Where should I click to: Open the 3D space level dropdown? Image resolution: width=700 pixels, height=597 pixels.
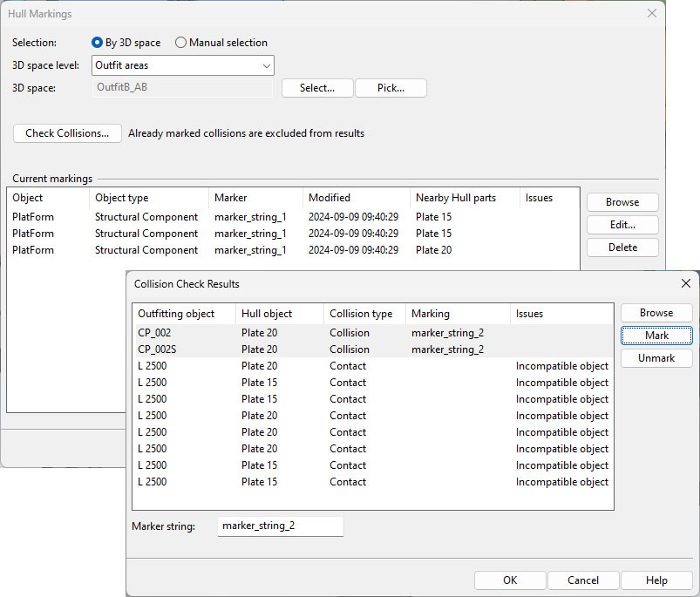tap(182, 65)
